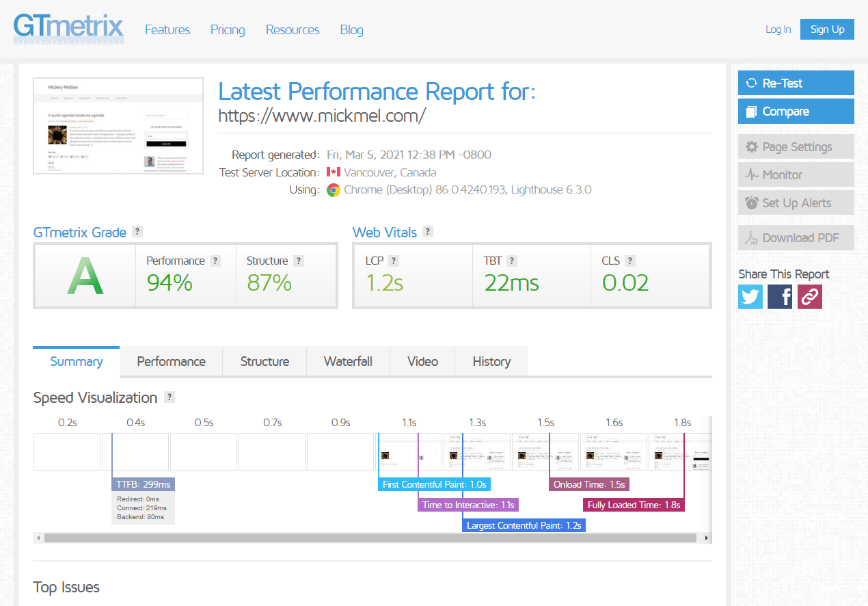
Task: Click the 0.02 CLS value
Action: pyautogui.click(x=625, y=282)
